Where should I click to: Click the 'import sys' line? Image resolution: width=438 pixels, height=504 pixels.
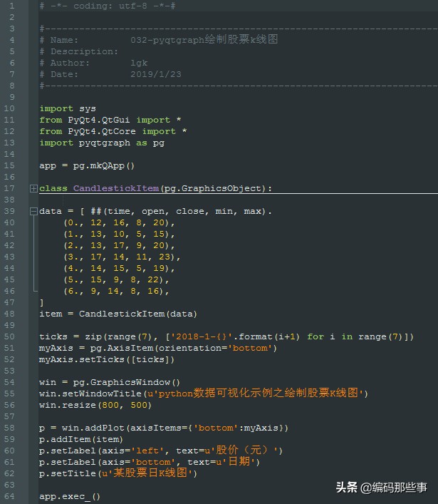[x=68, y=108]
